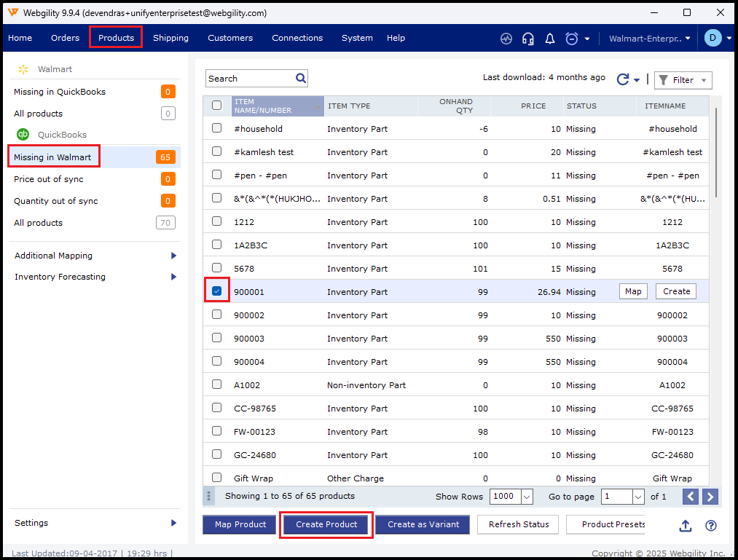This screenshot has height=560, width=738.
Task: Click the export upload icon
Action: 685,526
